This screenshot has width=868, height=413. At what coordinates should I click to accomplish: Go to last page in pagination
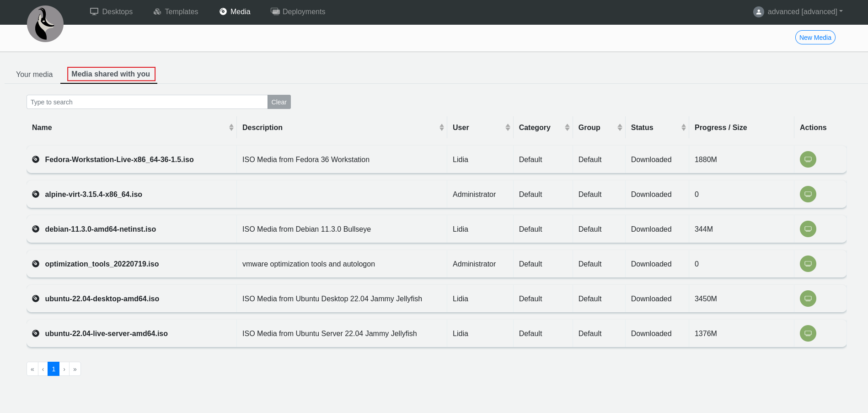pos(75,369)
